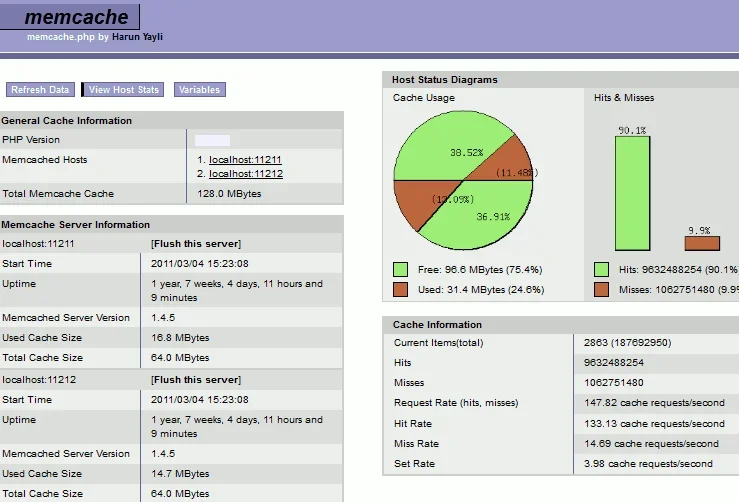
Task: Select the 147.82 cache requests/second value
Action: (x=654, y=403)
